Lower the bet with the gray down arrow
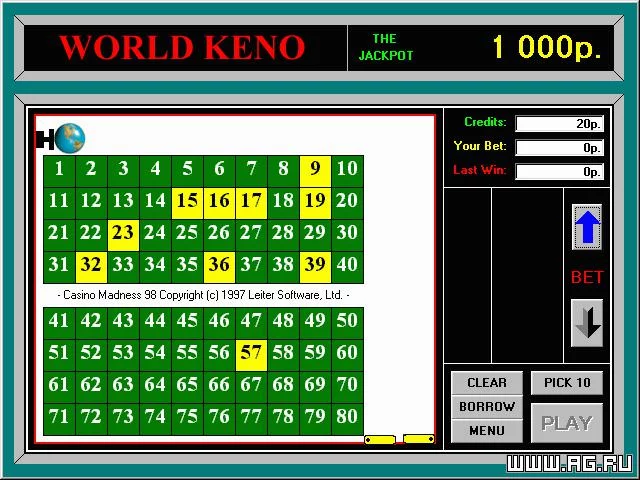Image resolution: width=640 pixels, height=480 pixels. [x=587, y=323]
